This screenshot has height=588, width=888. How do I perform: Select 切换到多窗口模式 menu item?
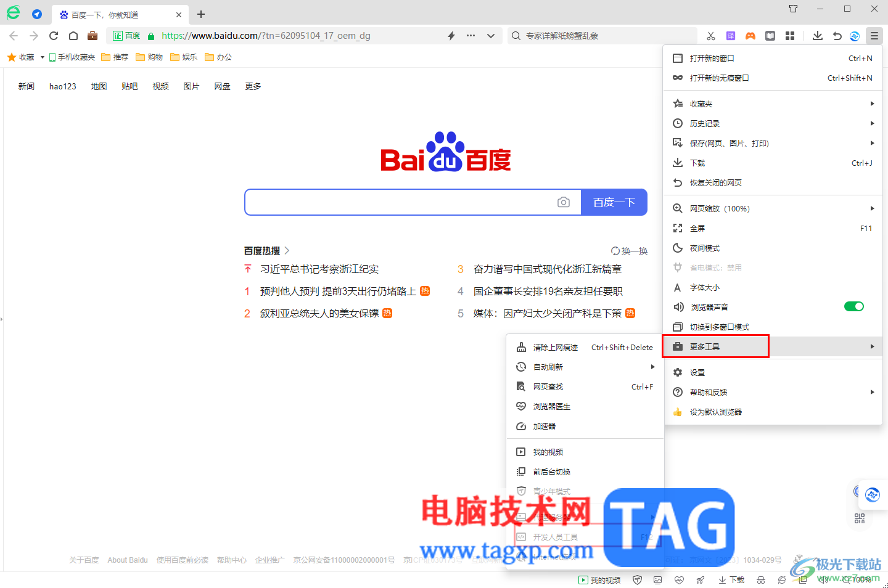coord(773,327)
